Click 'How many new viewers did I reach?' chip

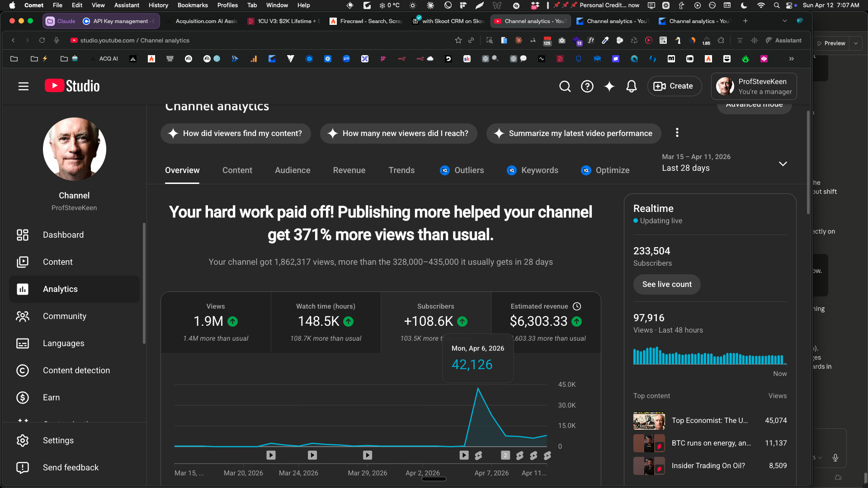[x=399, y=133]
